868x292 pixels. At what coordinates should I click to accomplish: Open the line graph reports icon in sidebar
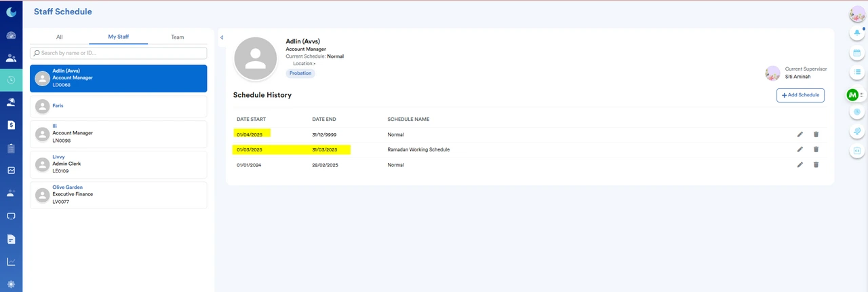pos(11,261)
